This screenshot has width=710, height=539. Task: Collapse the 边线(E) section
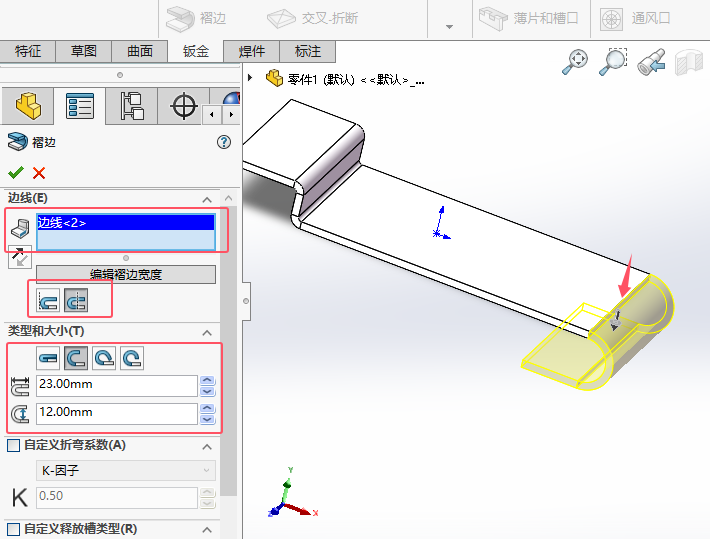207,199
